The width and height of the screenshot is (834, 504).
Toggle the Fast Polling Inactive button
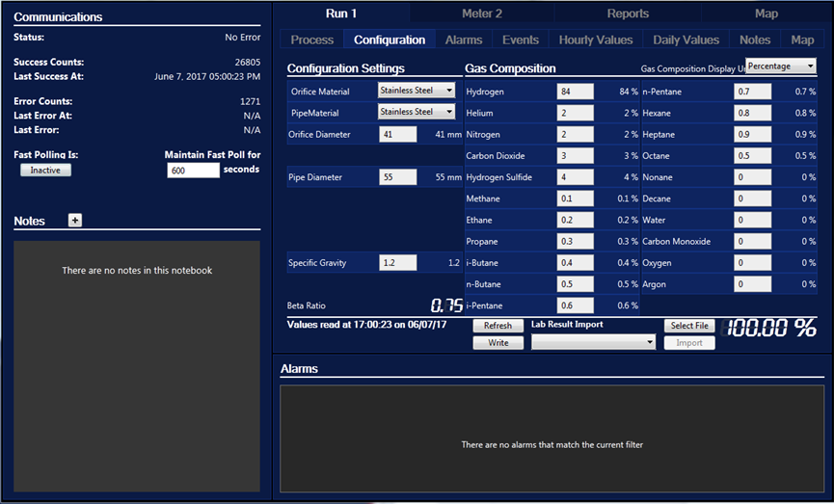pyautogui.click(x=45, y=171)
